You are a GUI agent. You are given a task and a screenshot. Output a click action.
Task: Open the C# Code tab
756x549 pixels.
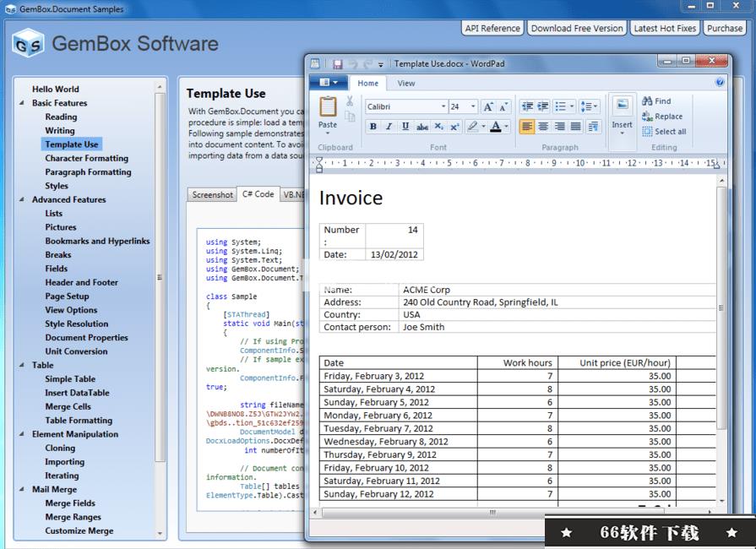pos(258,194)
